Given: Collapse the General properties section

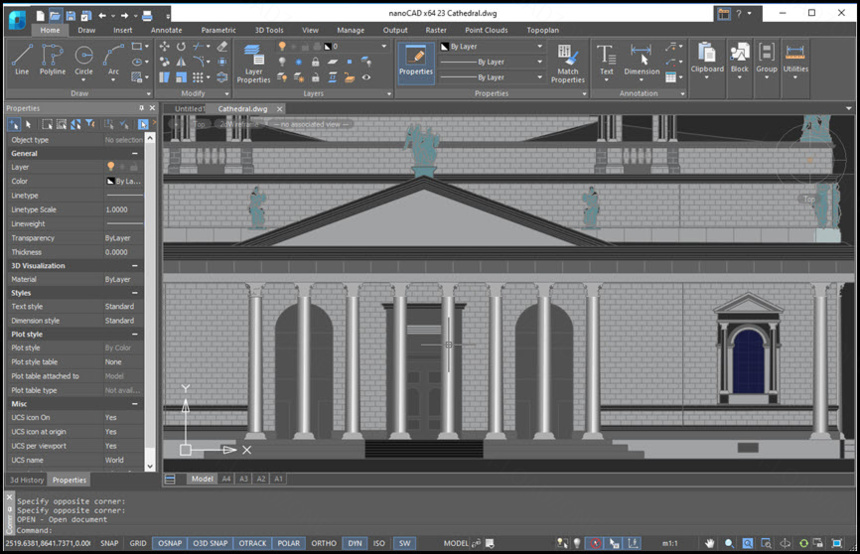Looking at the screenshot, I should coord(134,154).
